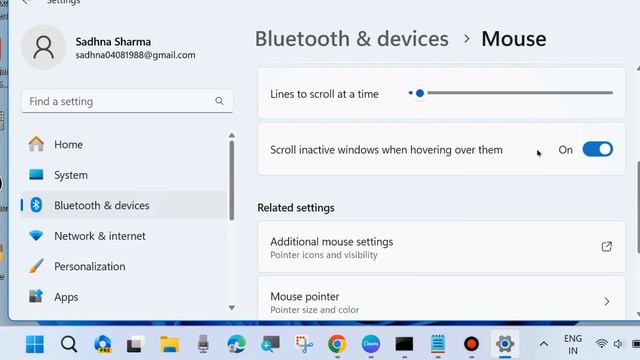This screenshot has width=640, height=360.
Task: Adjust the Lines to scroll slider handle
Action: (420, 93)
